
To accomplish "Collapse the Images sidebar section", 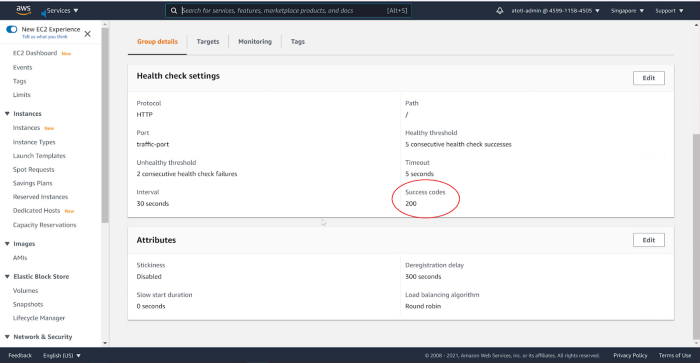I will pos(7,244).
